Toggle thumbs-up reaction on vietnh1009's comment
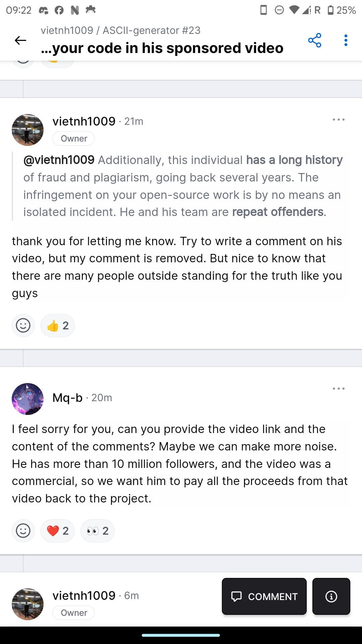The width and height of the screenshot is (362, 644). click(x=58, y=326)
